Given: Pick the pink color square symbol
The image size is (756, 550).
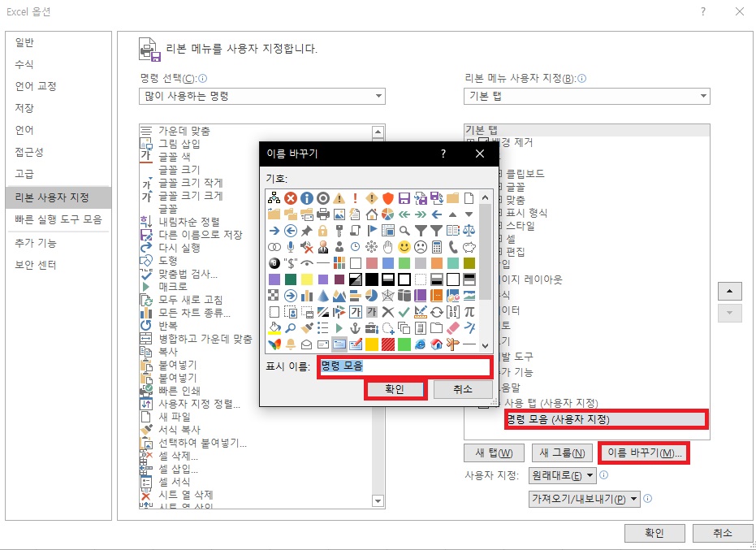Looking at the screenshot, I should pos(371,263).
